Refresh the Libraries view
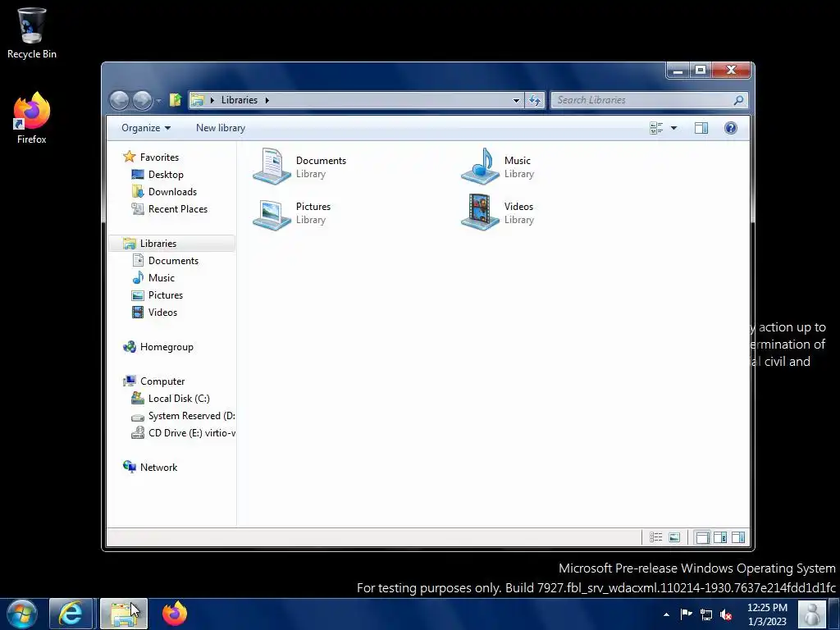Image resolution: width=840 pixels, height=630 pixels. pyautogui.click(x=535, y=100)
